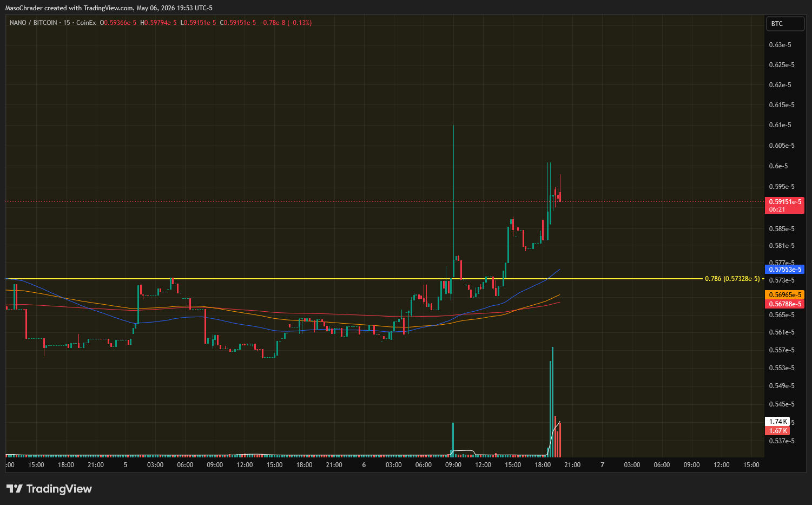Click the 0.573e-5 price axis label
Image resolution: width=812 pixels, height=505 pixels.
782,280
